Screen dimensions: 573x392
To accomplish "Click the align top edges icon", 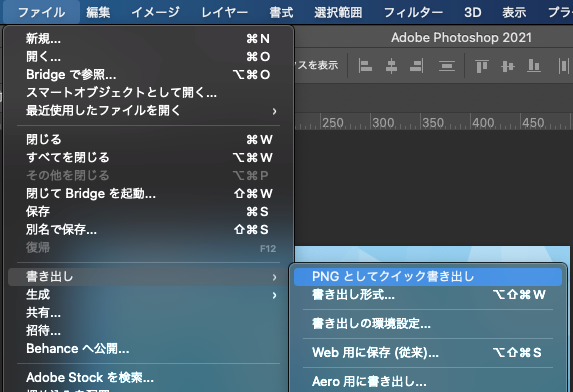I will [x=482, y=66].
